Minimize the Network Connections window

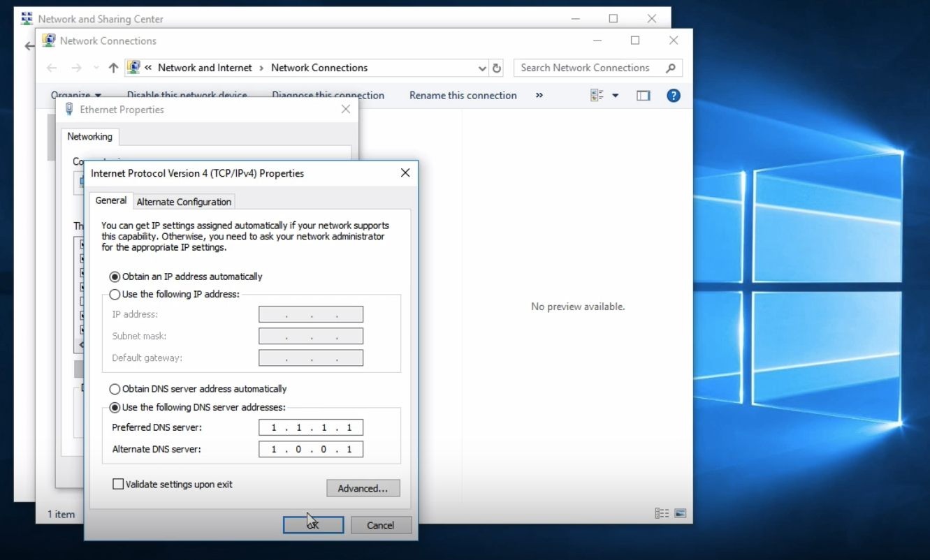[x=597, y=40]
